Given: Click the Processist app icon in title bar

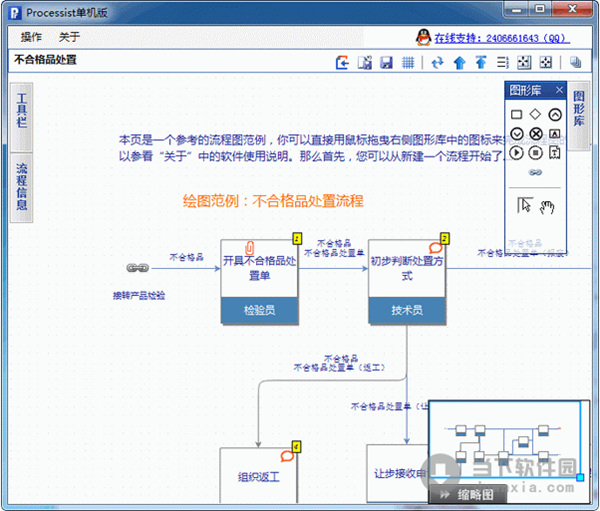Looking at the screenshot, I should tap(15, 13).
